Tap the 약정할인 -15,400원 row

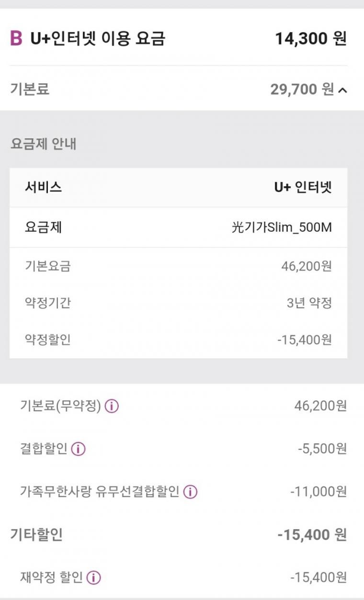pos(178,340)
